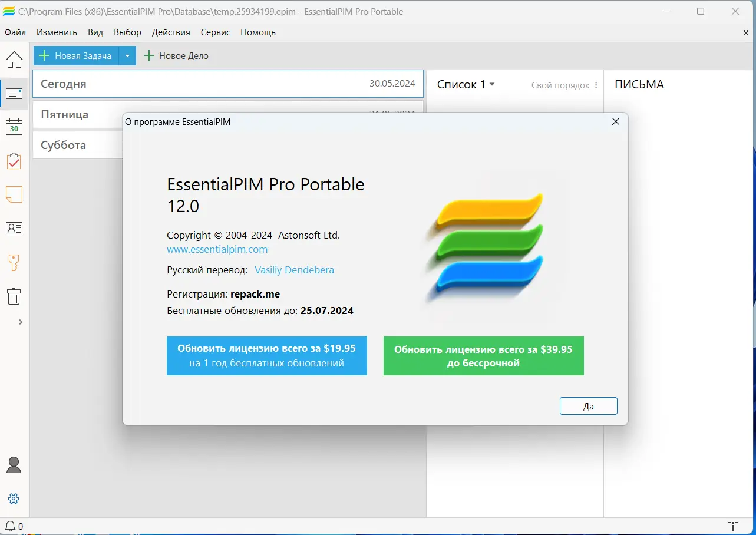756x535 pixels.
Task: Open the Passwords key icon in sidebar
Action: pos(14,262)
